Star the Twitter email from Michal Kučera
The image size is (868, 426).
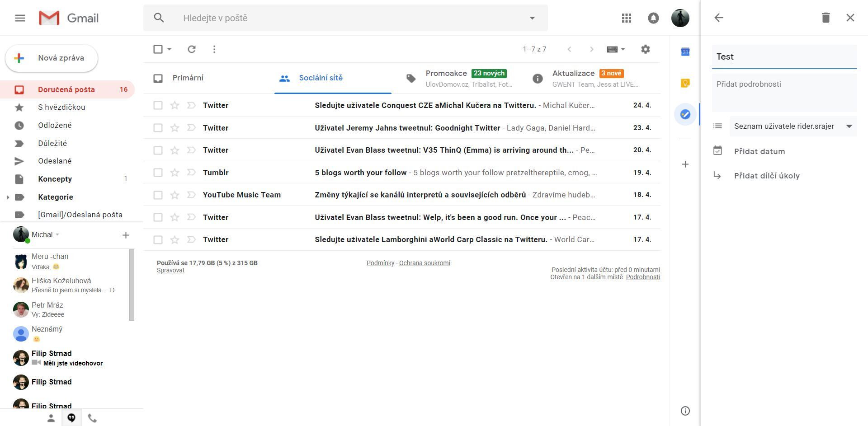pos(174,105)
